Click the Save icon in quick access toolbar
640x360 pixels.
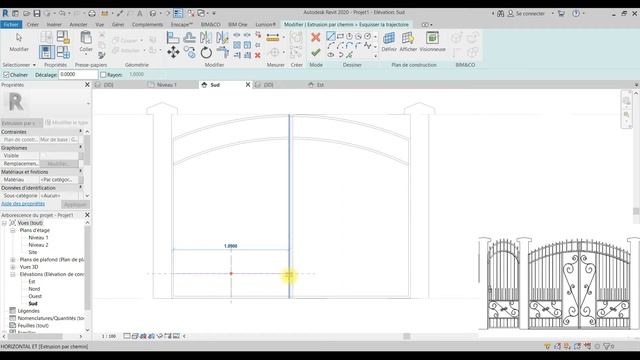(37, 13)
